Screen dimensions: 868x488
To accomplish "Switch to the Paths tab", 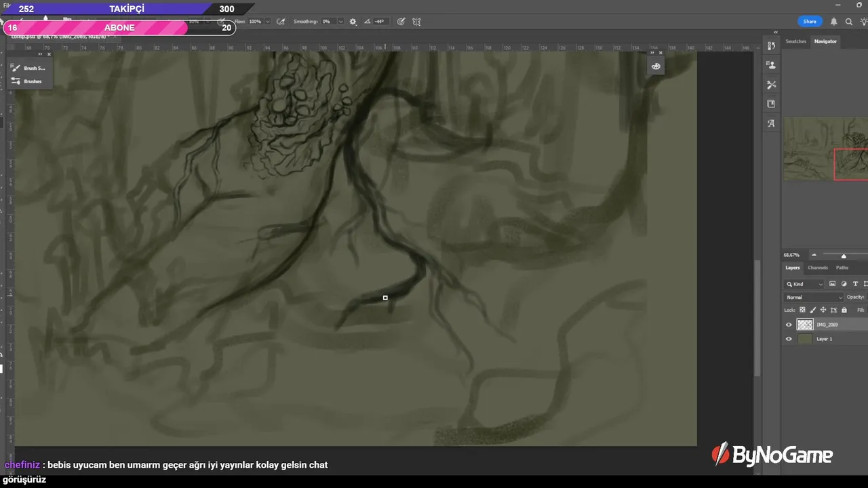I will [x=842, y=268].
